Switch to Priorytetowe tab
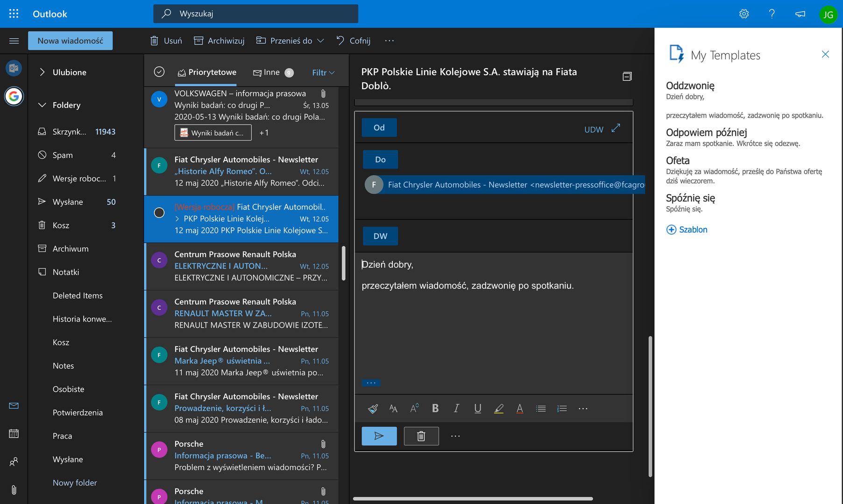 (207, 72)
